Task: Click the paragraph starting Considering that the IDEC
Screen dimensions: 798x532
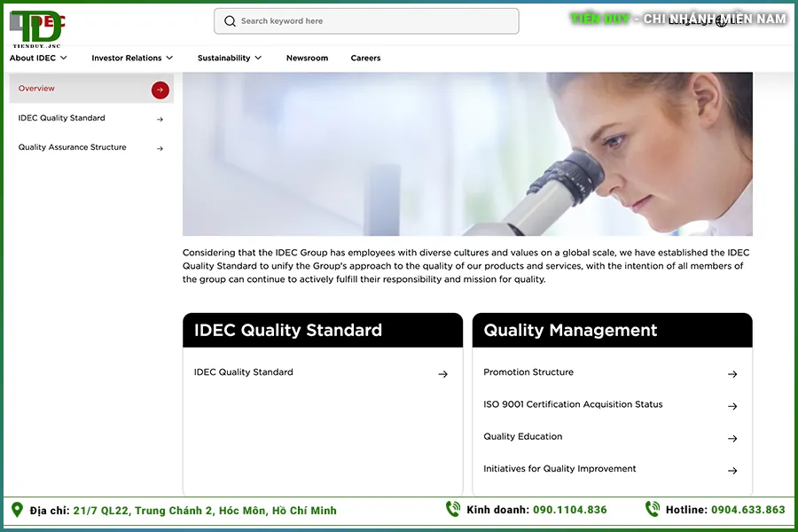Action: tap(466, 266)
